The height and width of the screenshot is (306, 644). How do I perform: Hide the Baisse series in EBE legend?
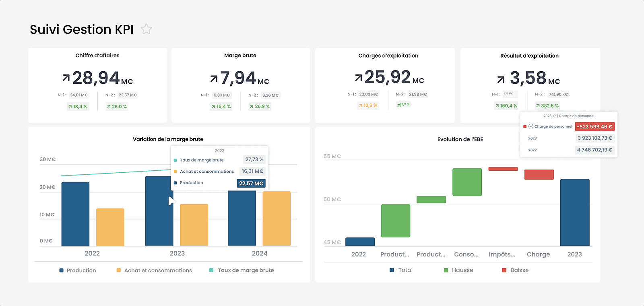click(x=515, y=270)
